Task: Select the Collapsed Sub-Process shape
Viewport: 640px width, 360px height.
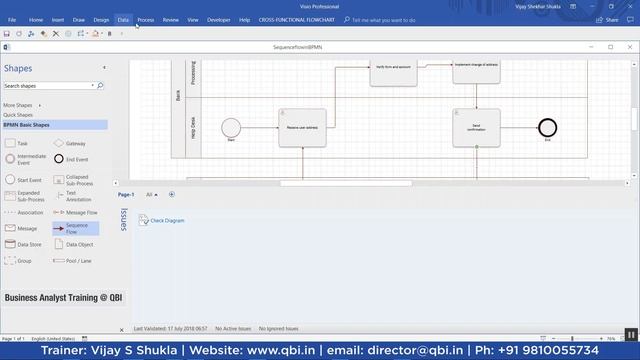Action: [x=73, y=180]
